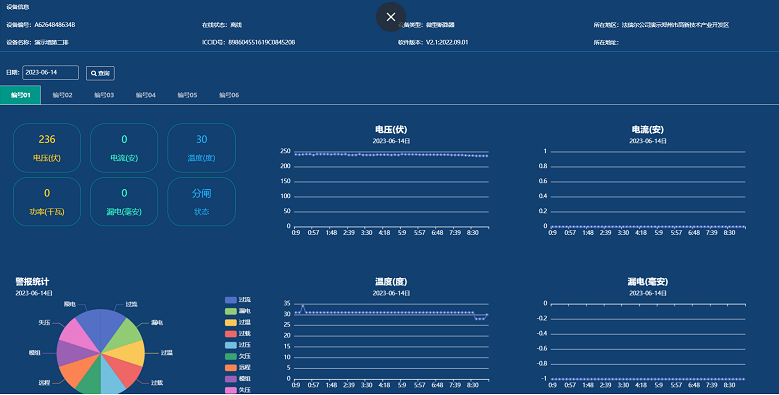The width and height of the screenshot is (779, 395).
Task: Select the 236 电压(伏) voltage card
Action: (x=47, y=148)
